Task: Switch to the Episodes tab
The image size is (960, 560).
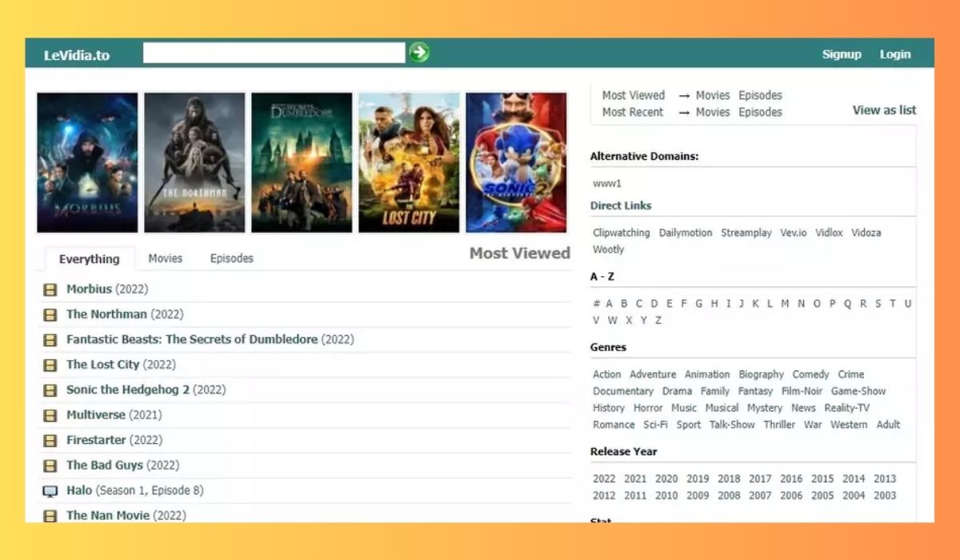Action: tap(232, 258)
